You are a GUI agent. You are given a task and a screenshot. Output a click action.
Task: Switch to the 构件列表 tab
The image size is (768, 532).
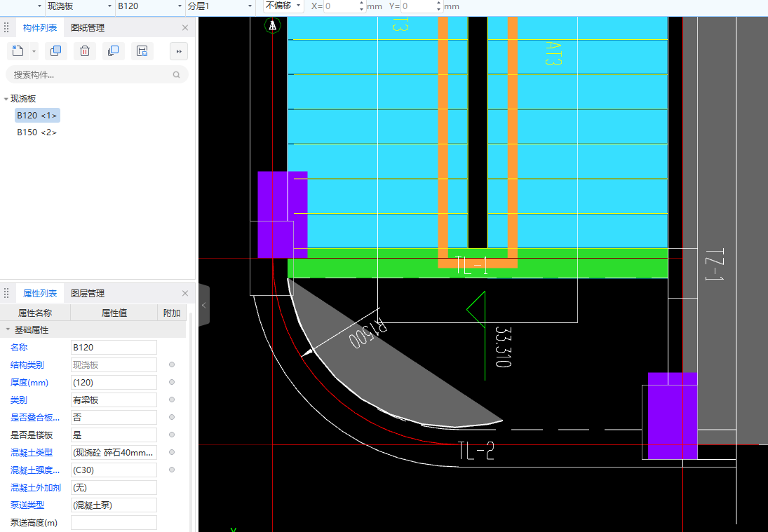[40, 28]
